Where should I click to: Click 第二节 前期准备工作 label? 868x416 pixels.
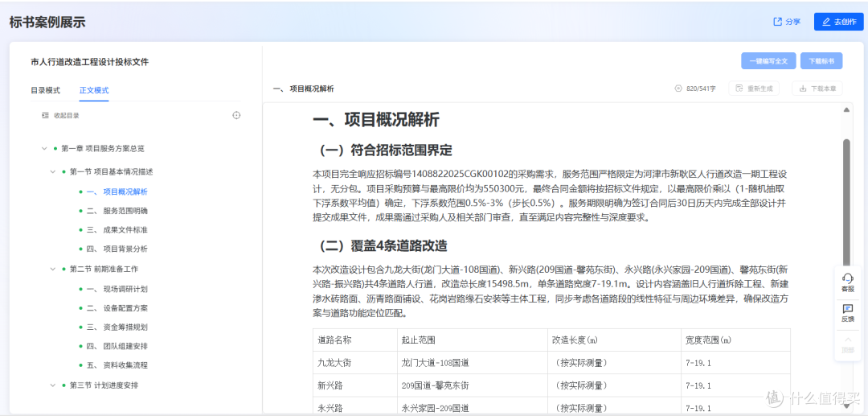[x=104, y=270]
